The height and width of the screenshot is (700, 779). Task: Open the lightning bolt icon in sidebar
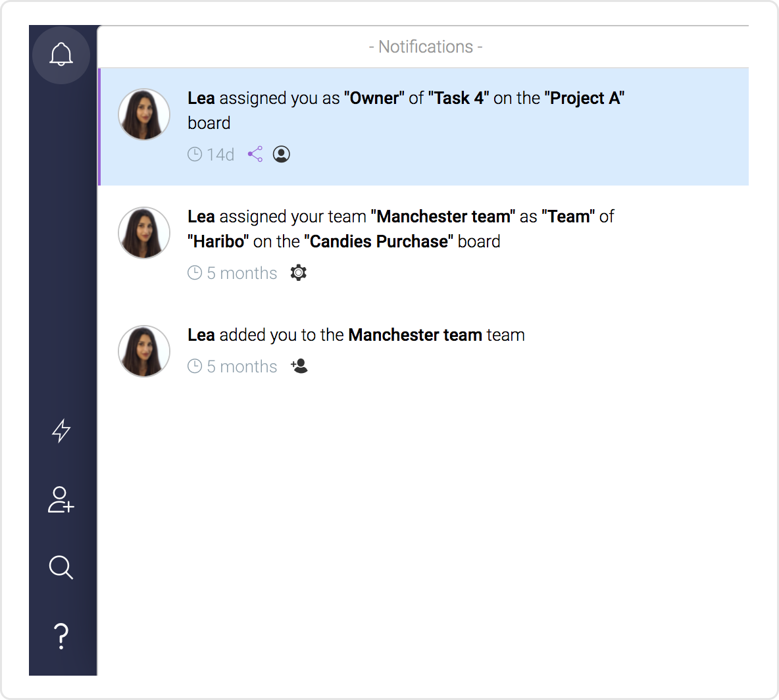point(61,430)
